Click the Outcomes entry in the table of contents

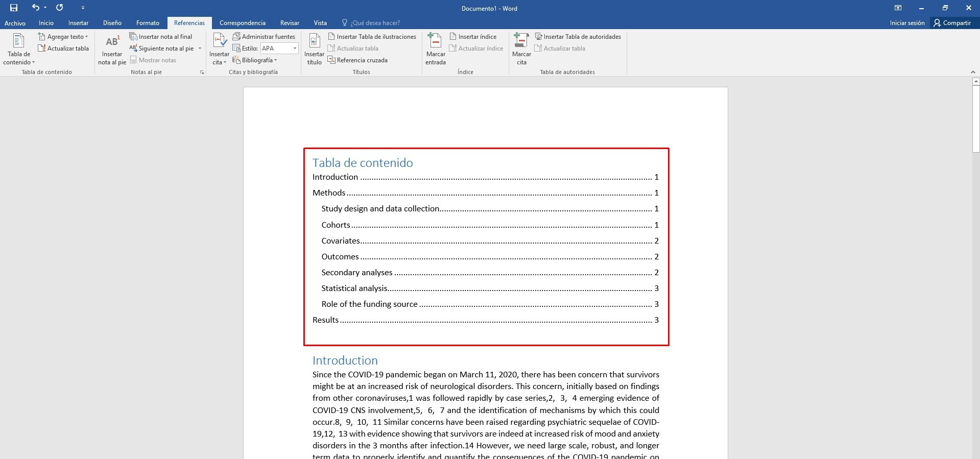click(x=490, y=257)
